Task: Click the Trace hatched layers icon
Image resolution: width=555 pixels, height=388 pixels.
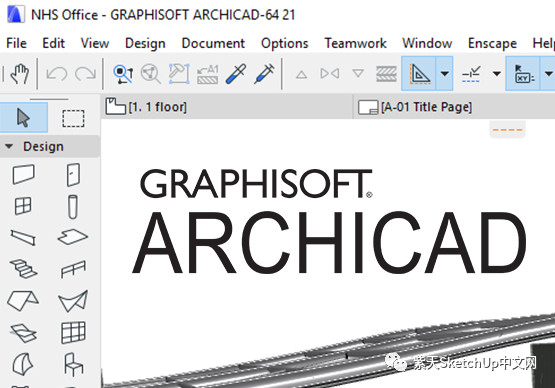Action: [x=386, y=74]
